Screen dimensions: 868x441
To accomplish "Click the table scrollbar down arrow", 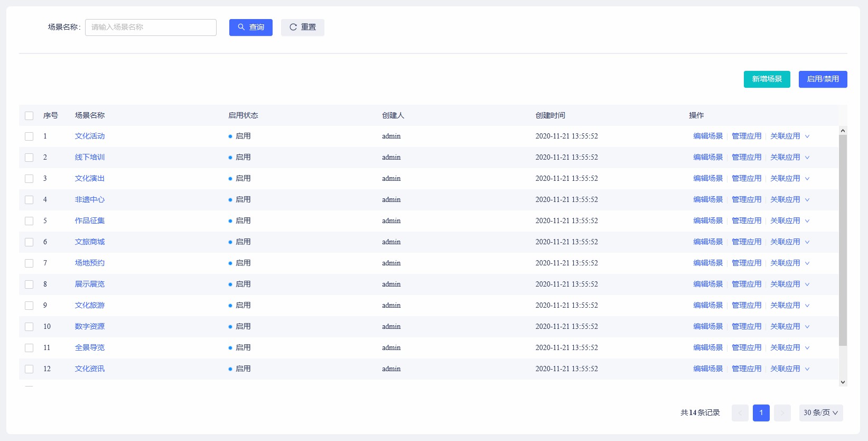I will (843, 382).
